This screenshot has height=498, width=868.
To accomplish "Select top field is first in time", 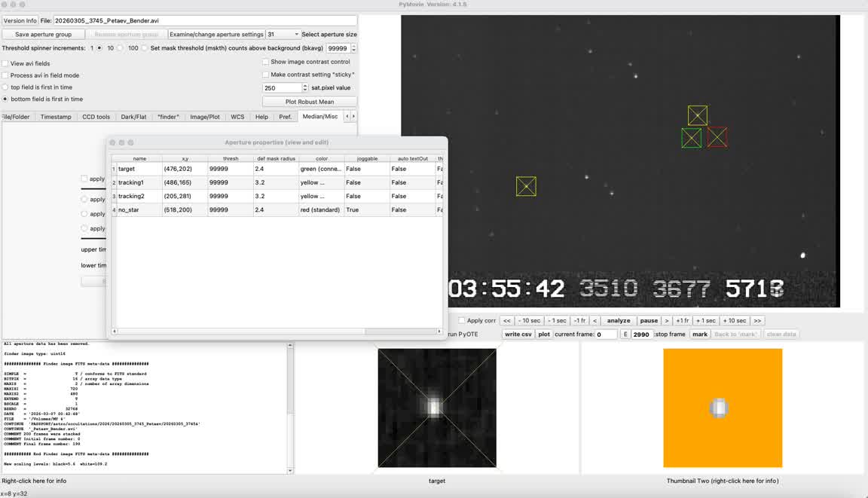I will pyautogui.click(x=6, y=87).
